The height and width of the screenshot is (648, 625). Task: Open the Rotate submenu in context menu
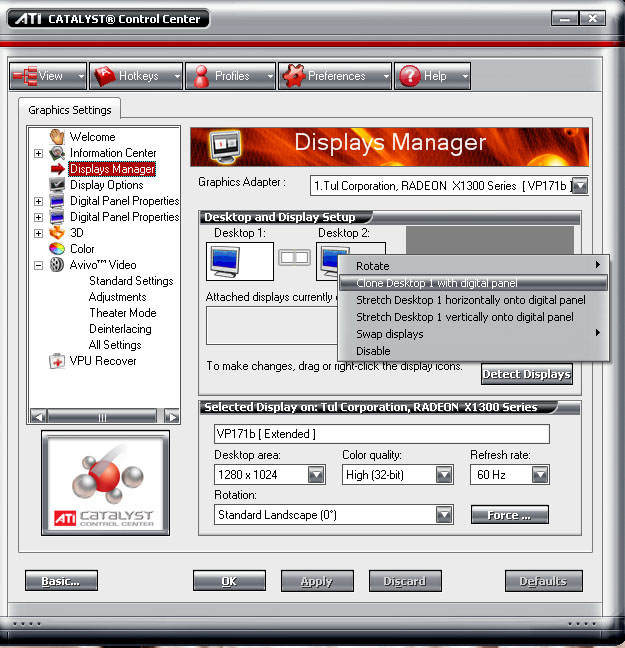click(474, 266)
